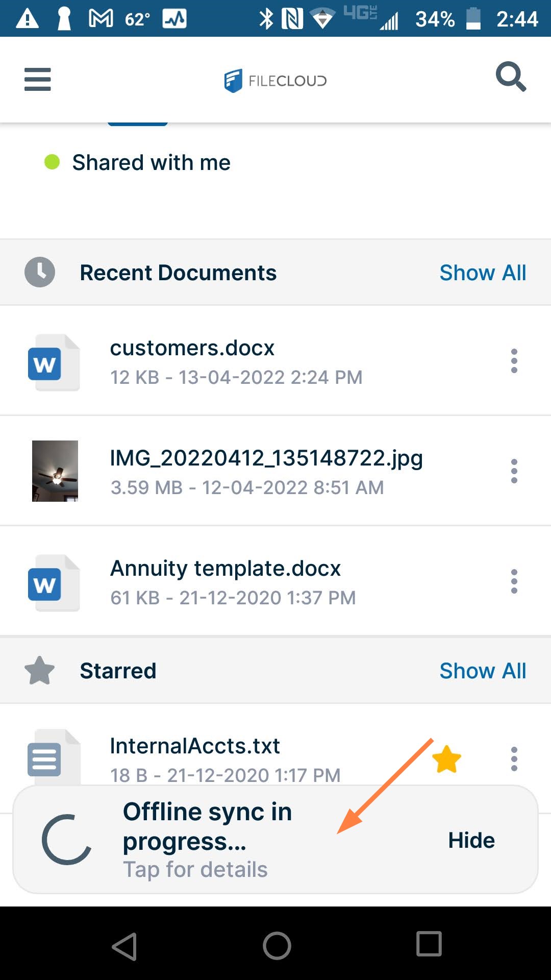The height and width of the screenshot is (980, 551).
Task: Tap Word icon for Annuity template.docx
Action: tap(53, 583)
